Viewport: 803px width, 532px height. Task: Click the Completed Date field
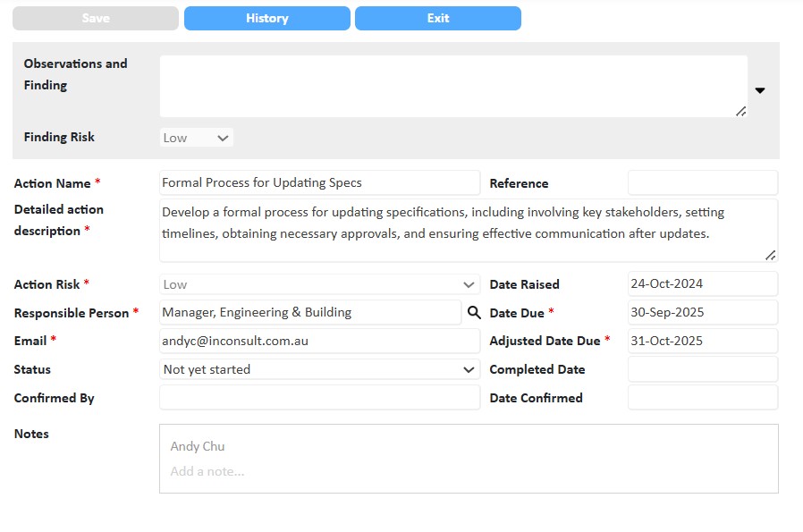(702, 369)
